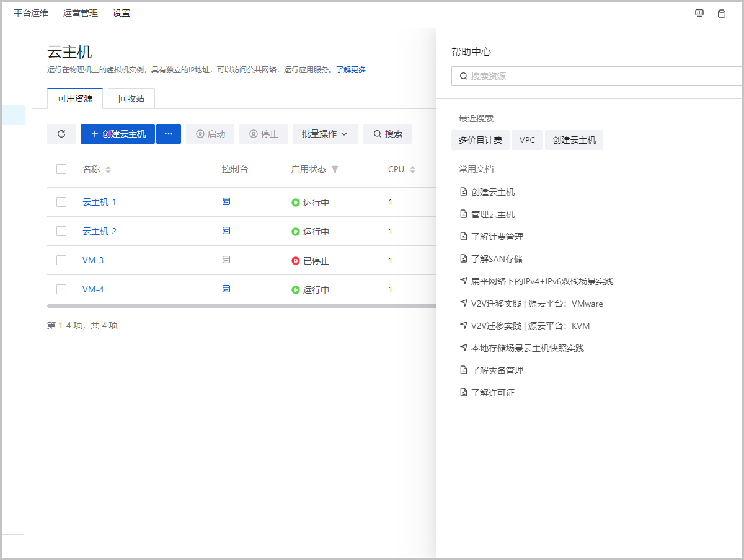Open the 了解更多 link
This screenshot has height=560, width=744.
351,69
